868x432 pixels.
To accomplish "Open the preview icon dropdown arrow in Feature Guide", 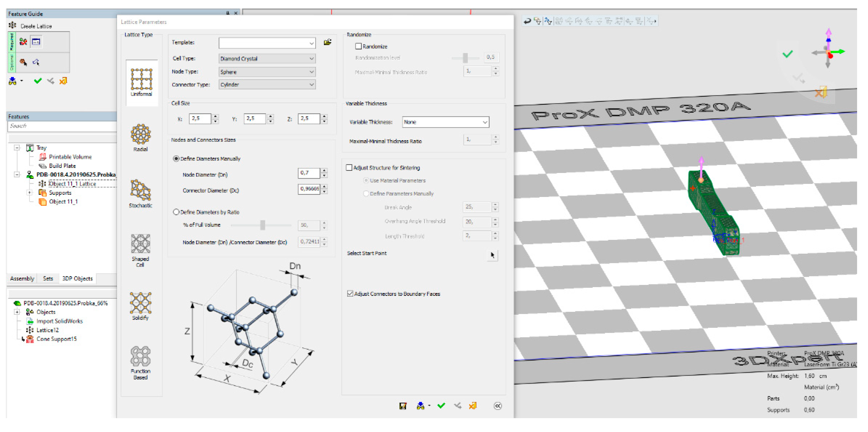I will pyautogui.click(x=22, y=81).
